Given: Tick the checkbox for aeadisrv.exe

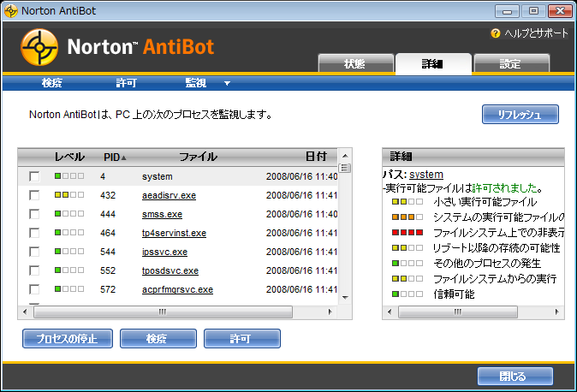Looking at the screenshot, I should click(x=34, y=195).
